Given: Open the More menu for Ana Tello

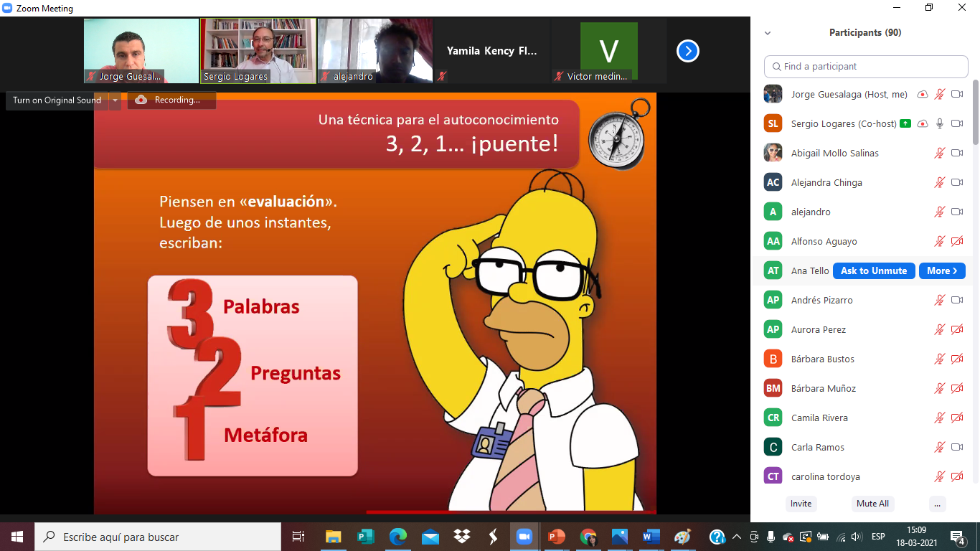Looking at the screenshot, I should tap(941, 270).
